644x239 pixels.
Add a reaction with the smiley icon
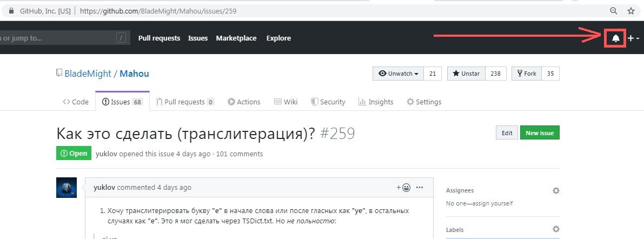403,188
